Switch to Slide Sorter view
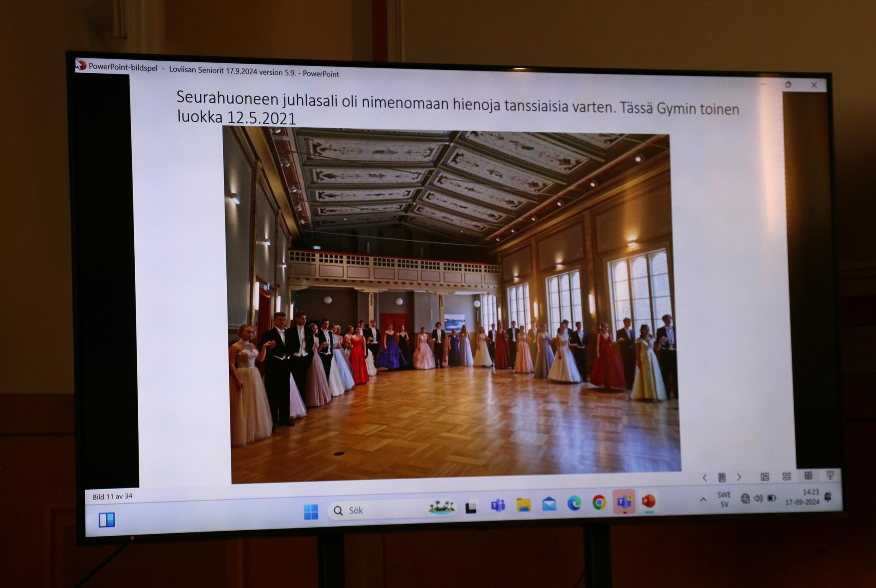The height and width of the screenshot is (588, 876). point(787,476)
